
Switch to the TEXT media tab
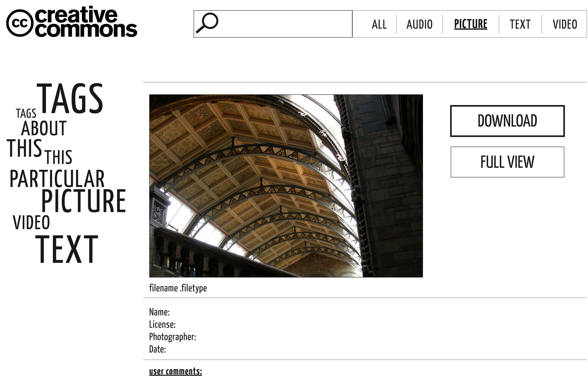[520, 24]
